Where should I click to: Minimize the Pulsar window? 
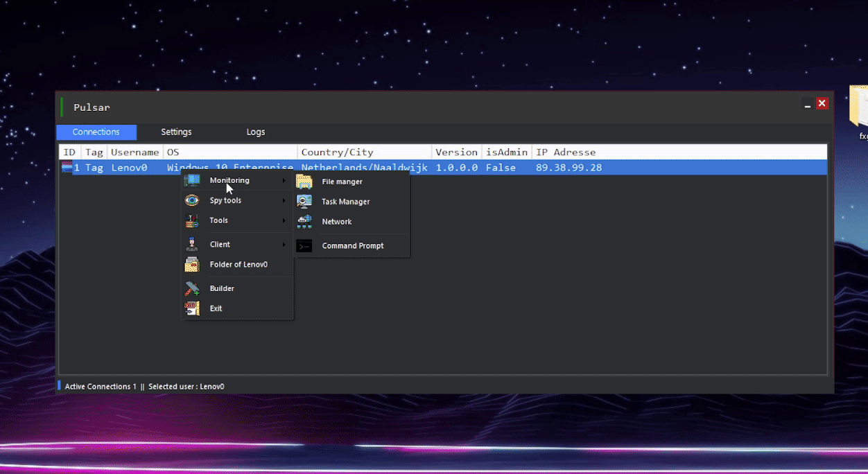807,104
